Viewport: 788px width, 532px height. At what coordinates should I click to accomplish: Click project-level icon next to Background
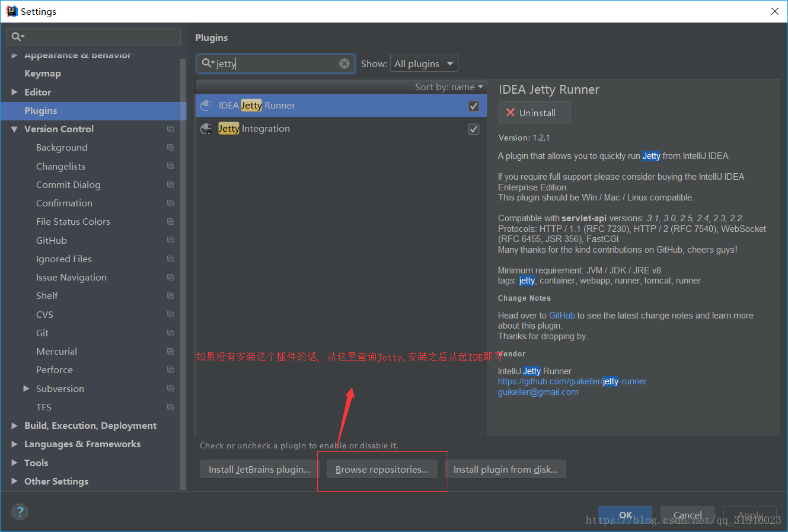170,147
